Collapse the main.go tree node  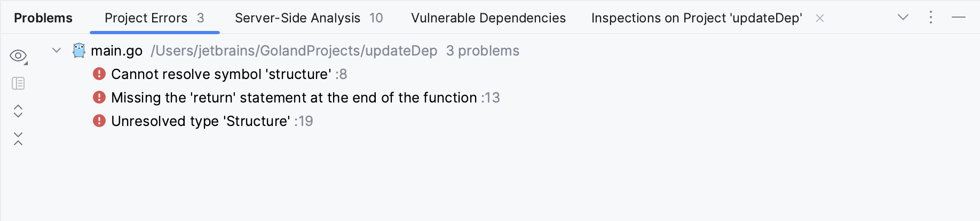[x=57, y=51]
